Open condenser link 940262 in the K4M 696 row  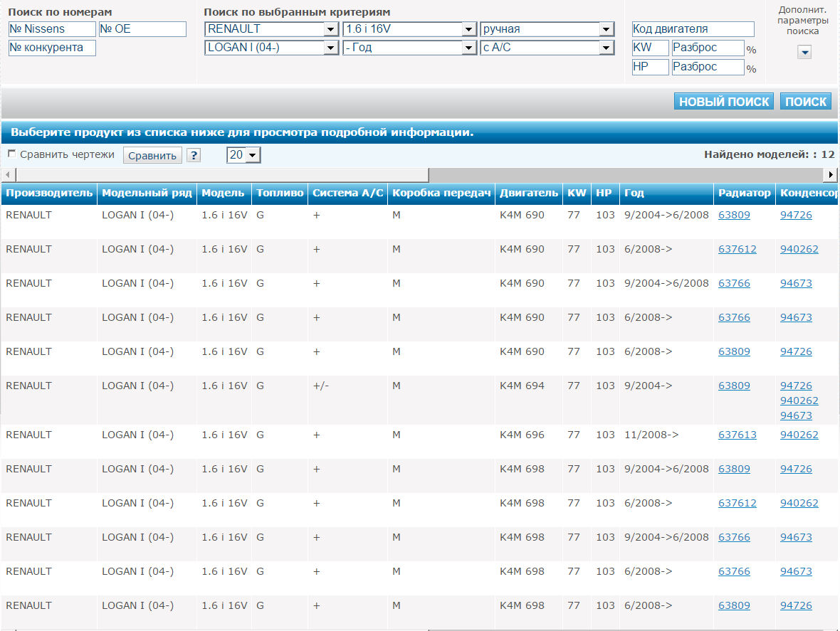click(799, 435)
